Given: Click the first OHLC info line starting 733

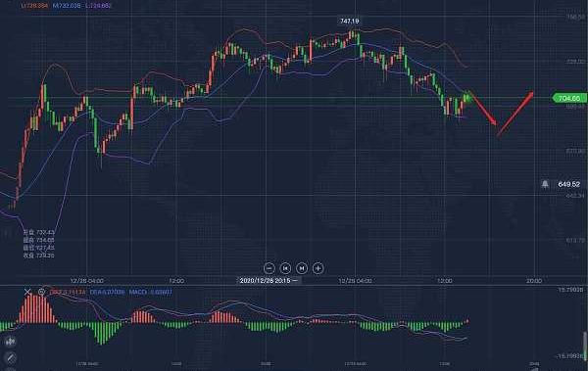Looking at the screenshot, I should click(x=38, y=232).
